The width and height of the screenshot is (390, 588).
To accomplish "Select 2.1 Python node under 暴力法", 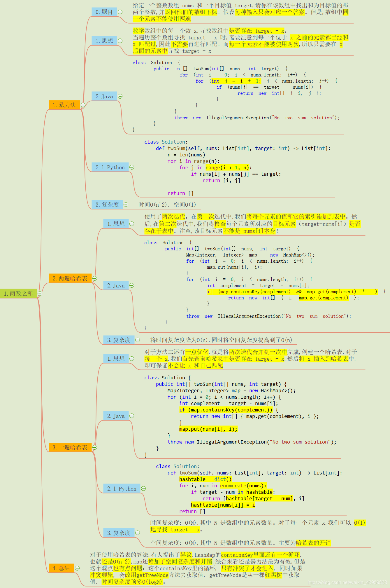I will (x=110, y=167).
